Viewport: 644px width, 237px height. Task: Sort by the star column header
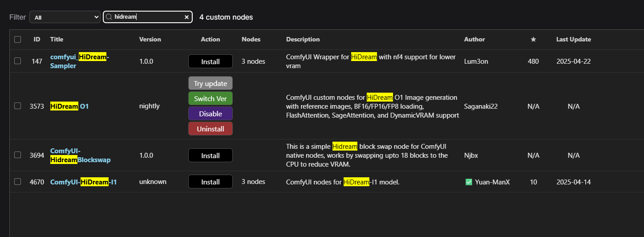click(x=533, y=39)
